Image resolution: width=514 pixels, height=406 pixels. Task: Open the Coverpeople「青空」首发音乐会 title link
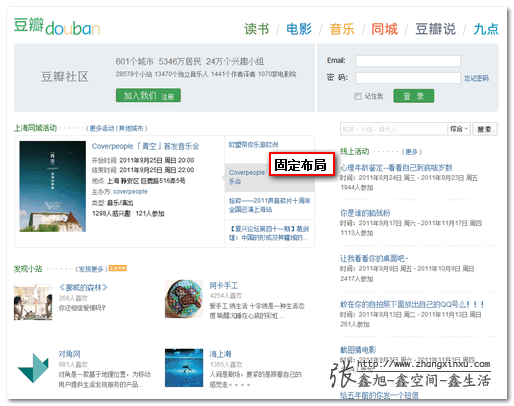(145, 146)
